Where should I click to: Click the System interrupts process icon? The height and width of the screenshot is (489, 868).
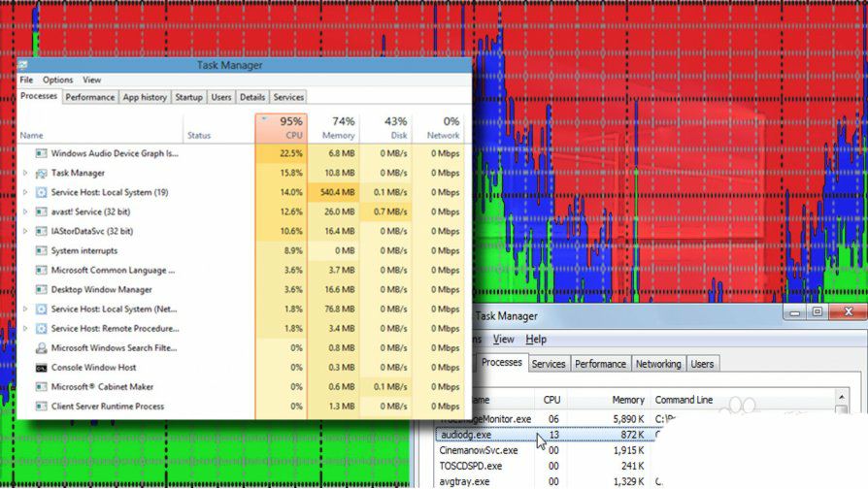point(41,250)
